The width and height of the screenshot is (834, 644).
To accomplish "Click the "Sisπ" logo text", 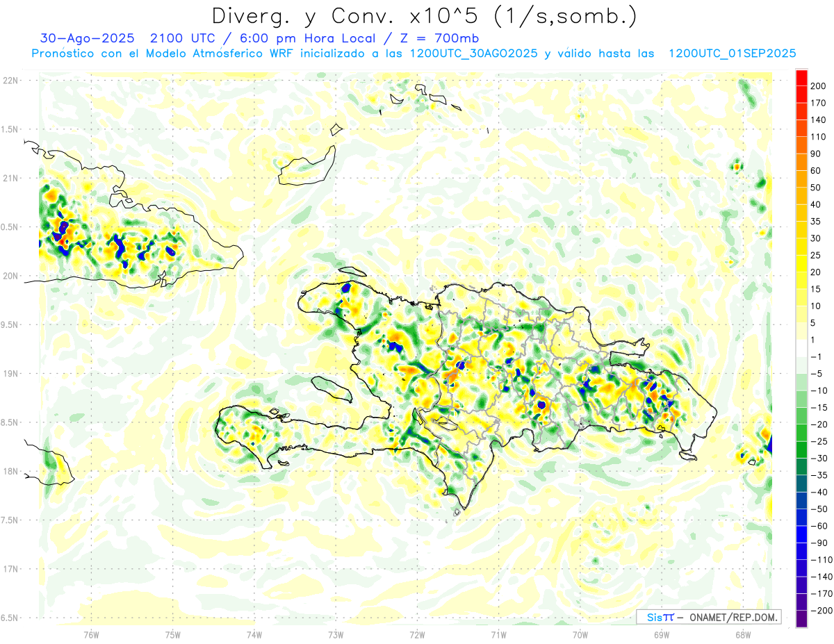I will click(x=660, y=617).
